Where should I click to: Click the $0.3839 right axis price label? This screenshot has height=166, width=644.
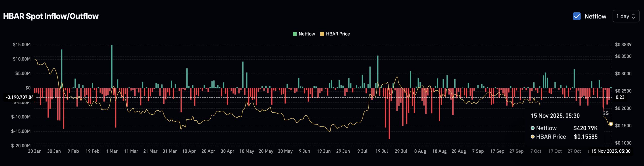623,45
